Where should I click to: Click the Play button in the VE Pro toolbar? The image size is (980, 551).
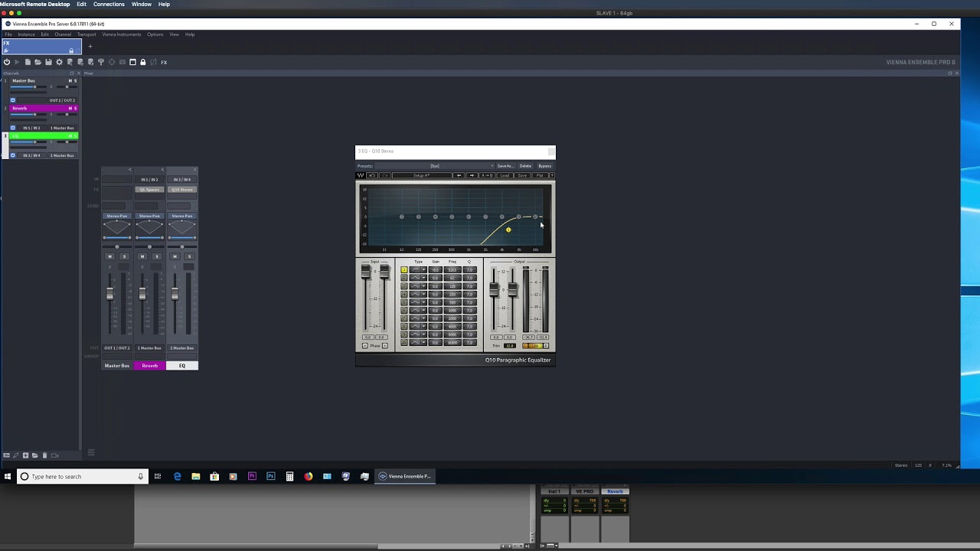point(17,62)
